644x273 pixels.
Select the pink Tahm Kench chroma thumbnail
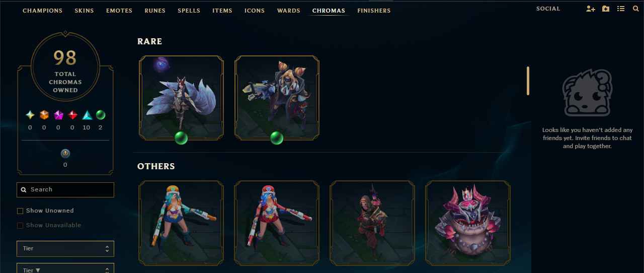click(x=468, y=223)
